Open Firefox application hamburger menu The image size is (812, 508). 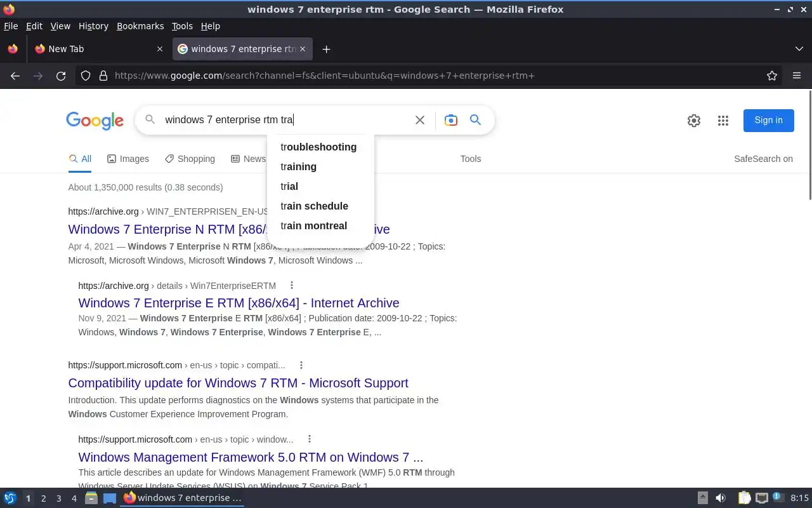click(797, 76)
